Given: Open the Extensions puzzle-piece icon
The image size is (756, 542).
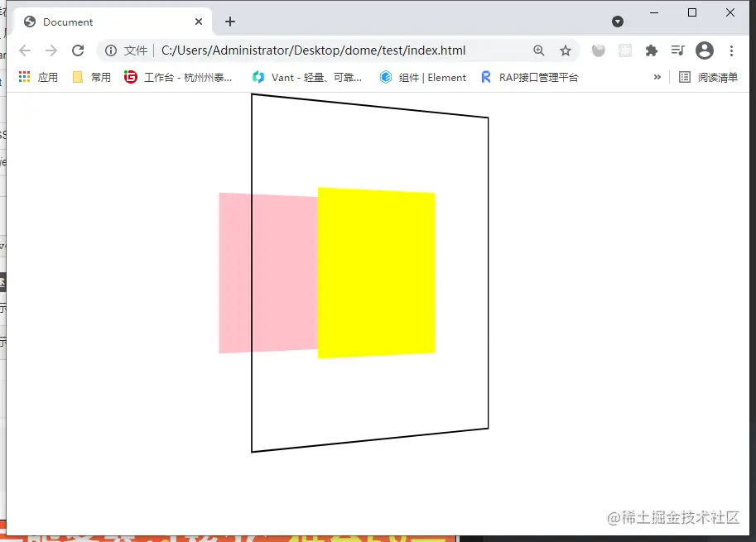Looking at the screenshot, I should [x=650, y=50].
